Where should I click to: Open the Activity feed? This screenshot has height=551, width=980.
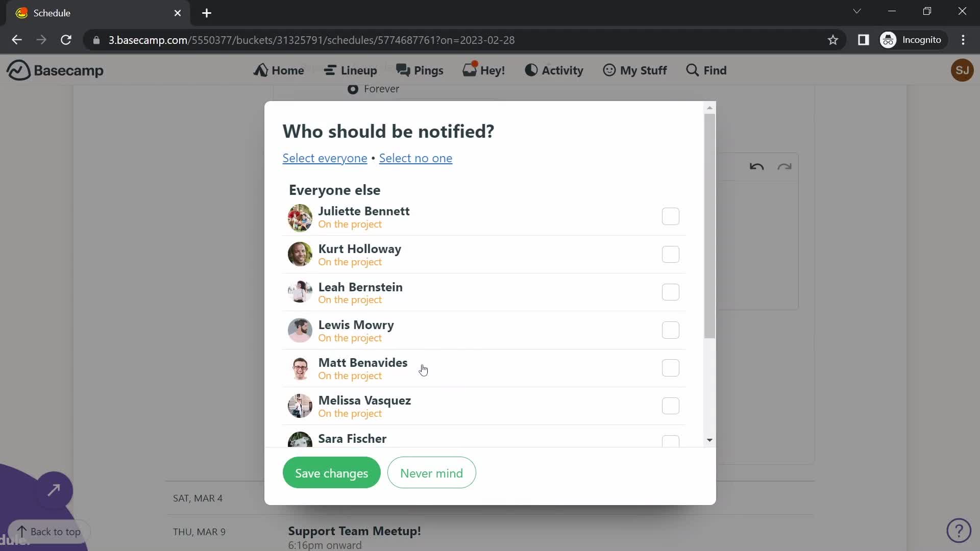[x=555, y=70]
